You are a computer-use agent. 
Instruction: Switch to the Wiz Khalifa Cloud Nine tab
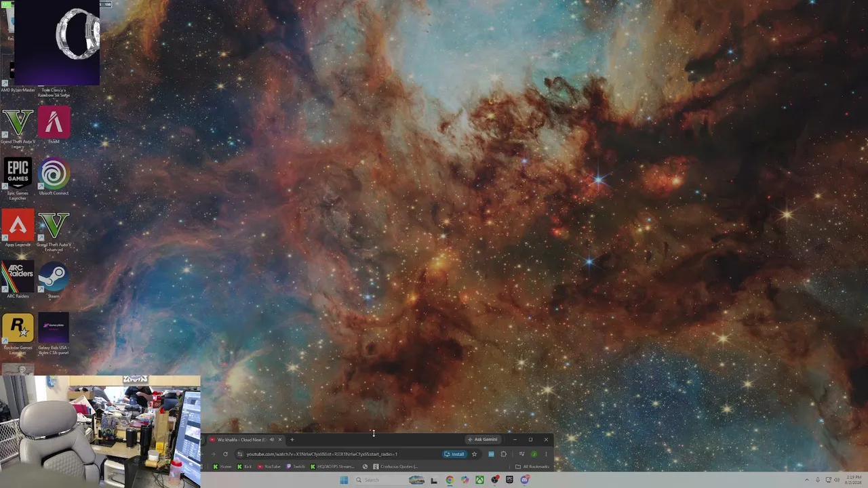point(241,440)
